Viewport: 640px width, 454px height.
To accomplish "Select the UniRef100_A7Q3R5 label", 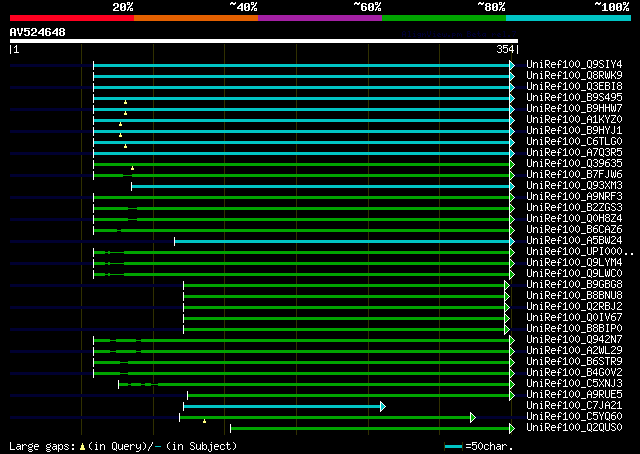I will click(574, 153).
